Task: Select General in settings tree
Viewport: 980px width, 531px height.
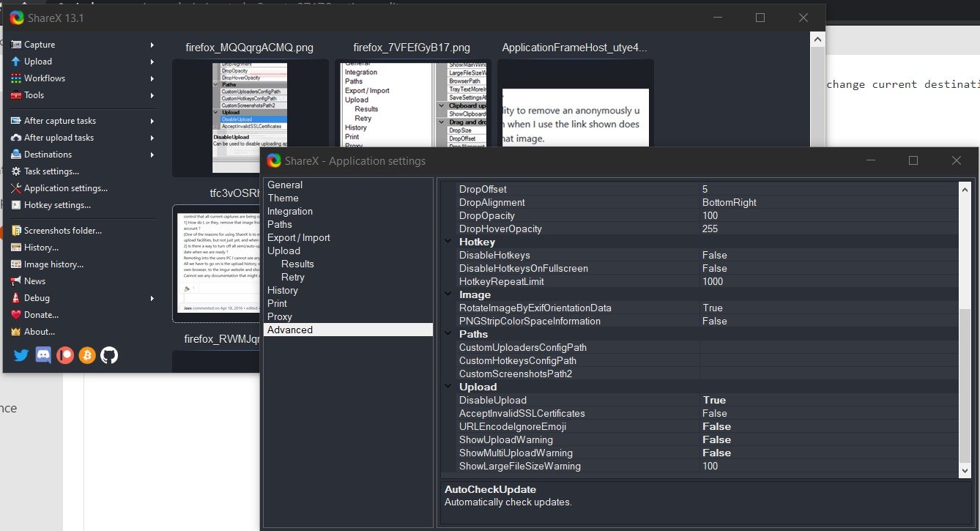Action: click(x=285, y=185)
